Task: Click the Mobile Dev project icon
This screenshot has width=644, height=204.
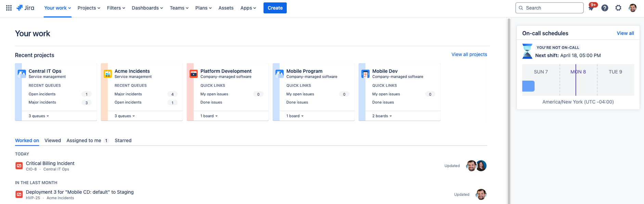Action: click(365, 74)
